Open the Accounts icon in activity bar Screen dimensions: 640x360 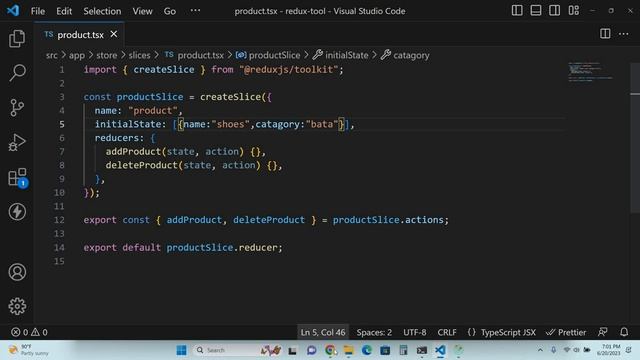click(17, 272)
